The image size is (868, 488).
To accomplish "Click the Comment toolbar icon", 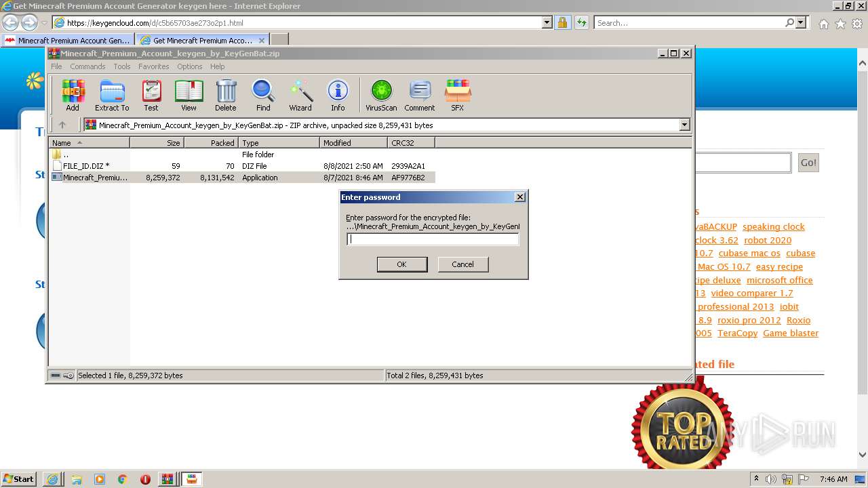I will (x=420, y=95).
